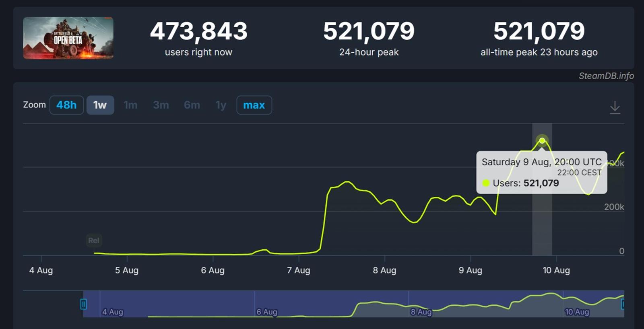Screen dimensions: 644x329
Task: Set zoom to 6m
Action: tap(192, 105)
